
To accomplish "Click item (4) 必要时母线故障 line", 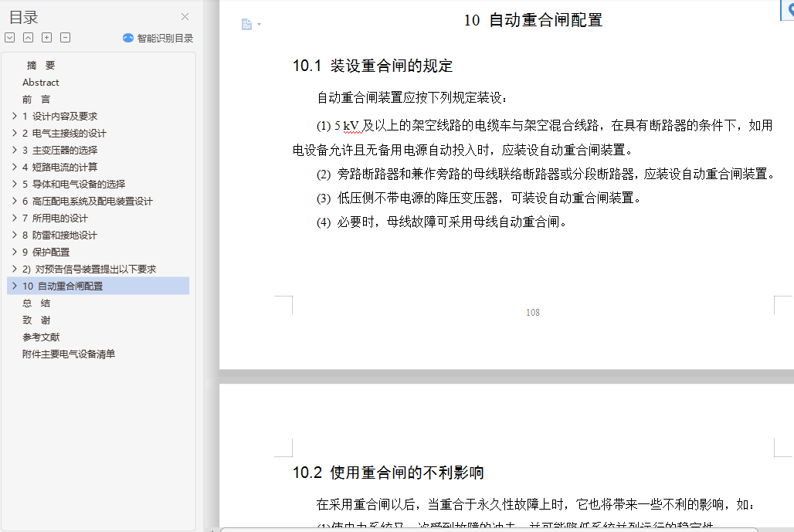I will click(x=442, y=222).
